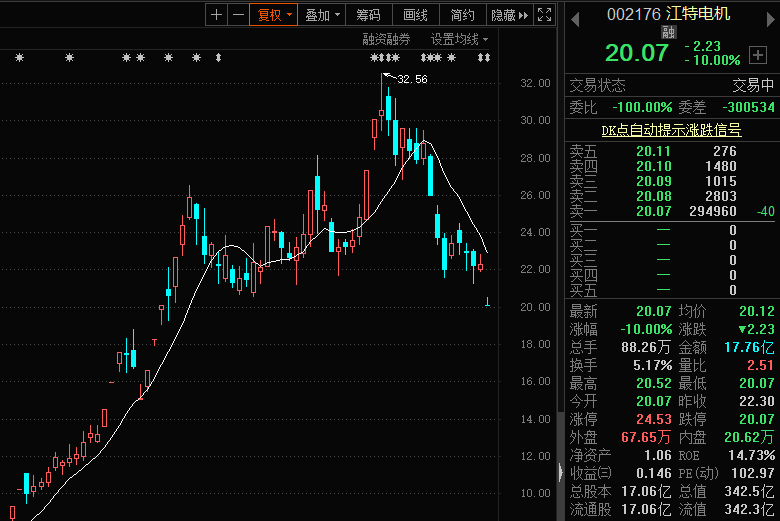Zoom in chart with plus button
Viewport: 780px width, 521px height.
coord(216,15)
